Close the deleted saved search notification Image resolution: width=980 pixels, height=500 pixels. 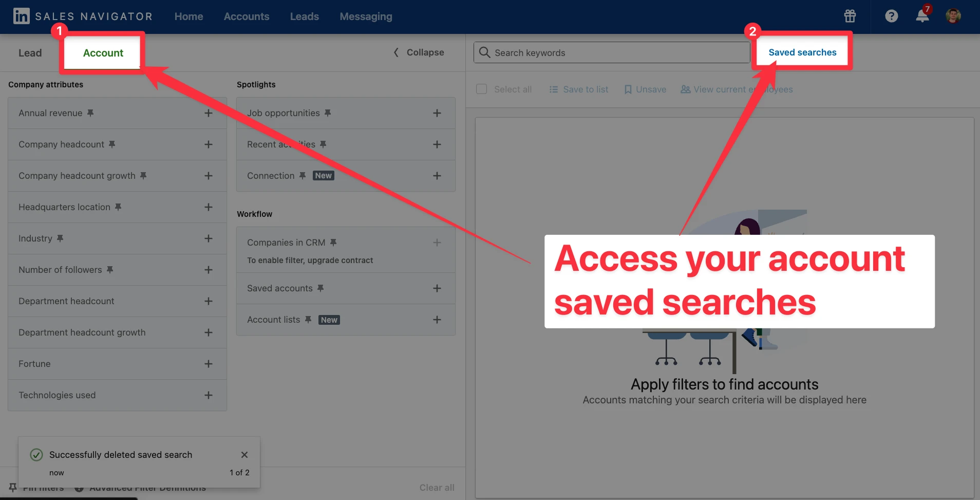(244, 455)
